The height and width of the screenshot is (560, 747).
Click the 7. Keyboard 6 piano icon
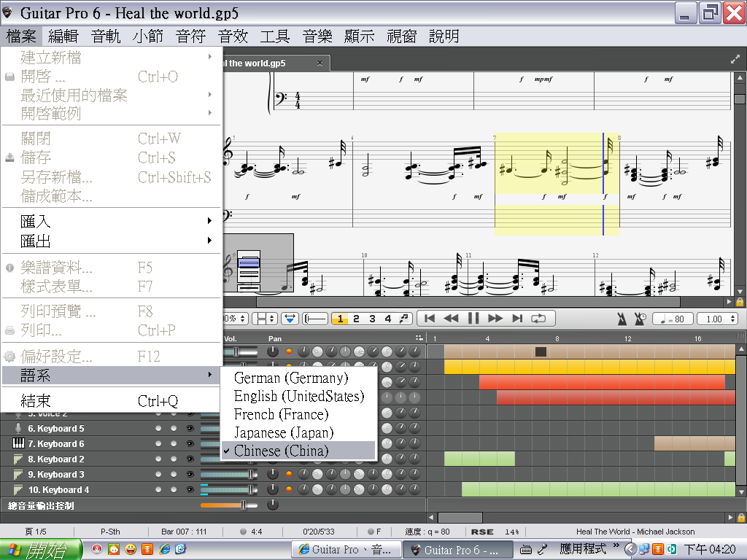tap(18, 443)
